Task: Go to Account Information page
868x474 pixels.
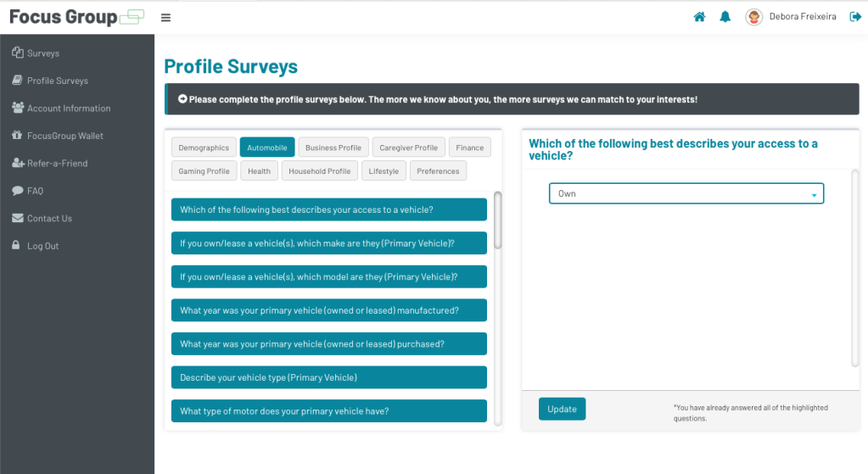Action: click(x=69, y=109)
